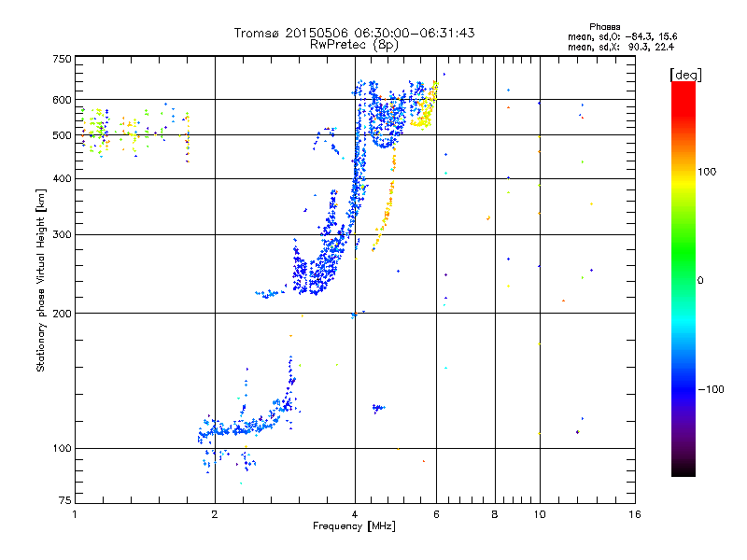This screenshot has width=747, height=560.
Task: Click the '[deg]' colorbar unit label
Action: pyautogui.click(x=685, y=75)
